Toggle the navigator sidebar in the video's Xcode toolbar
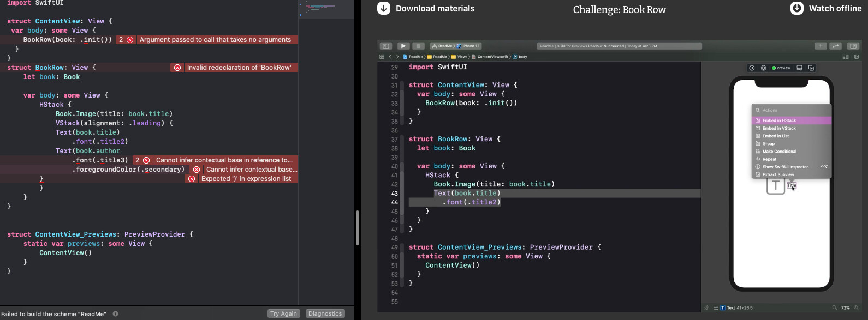868x320 pixels. [x=386, y=46]
